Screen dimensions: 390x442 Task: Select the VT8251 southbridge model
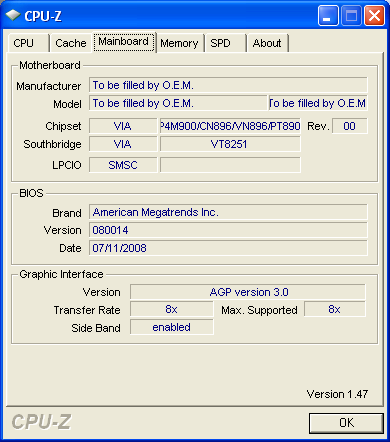pos(230,144)
